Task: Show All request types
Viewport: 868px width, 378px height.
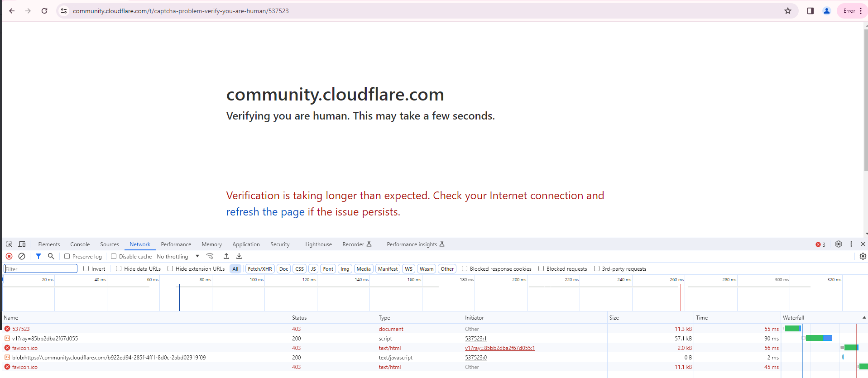Action: 235,269
